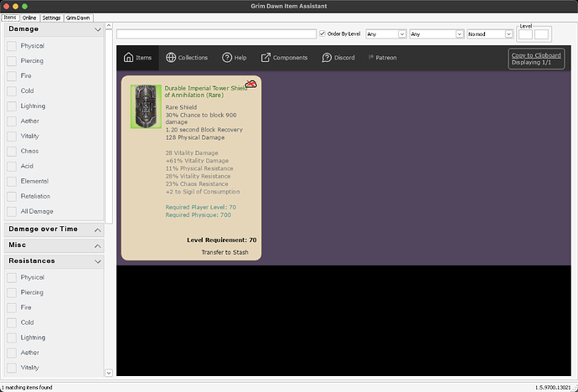Open Components external link icon

pyautogui.click(x=266, y=58)
